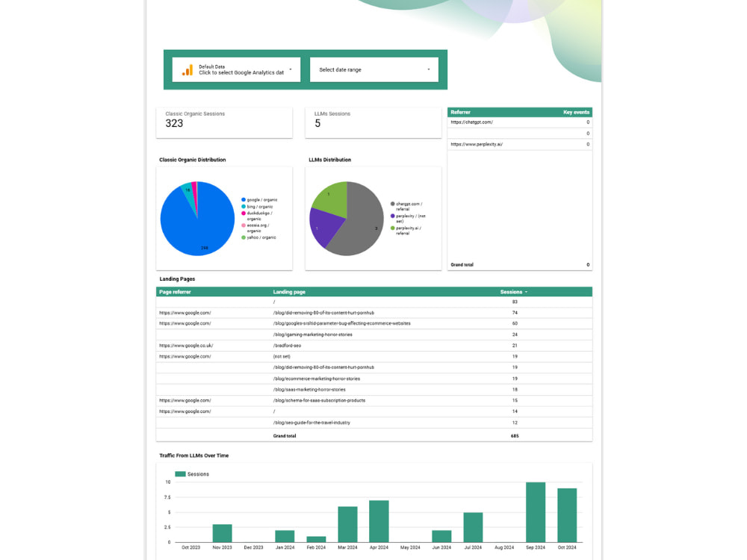Click the Classic Organic Distribution chart title
The height and width of the screenshot is (560, 747).
click(193, 160)
